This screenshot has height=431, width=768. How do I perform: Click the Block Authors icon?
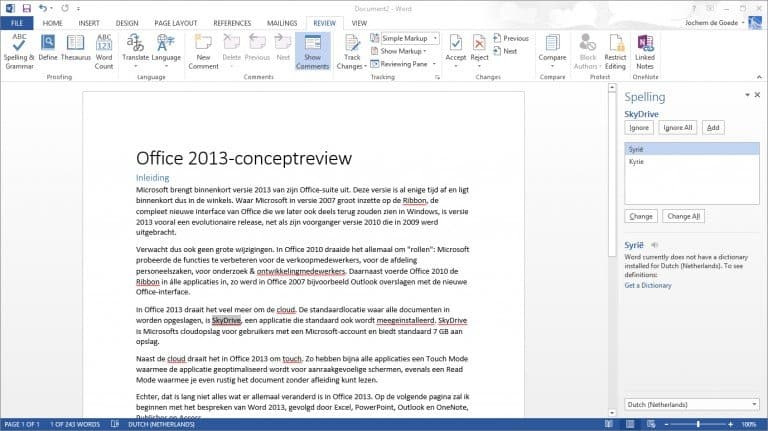587,43
